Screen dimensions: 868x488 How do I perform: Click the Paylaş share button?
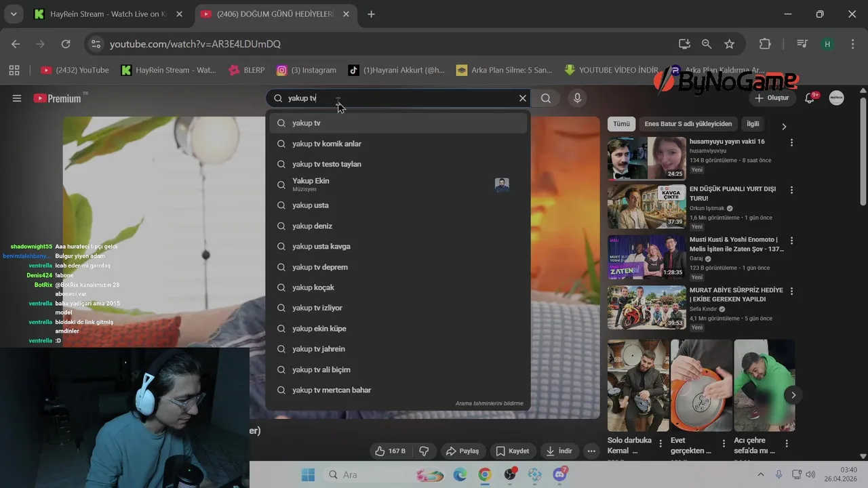(x=462, y=451)
